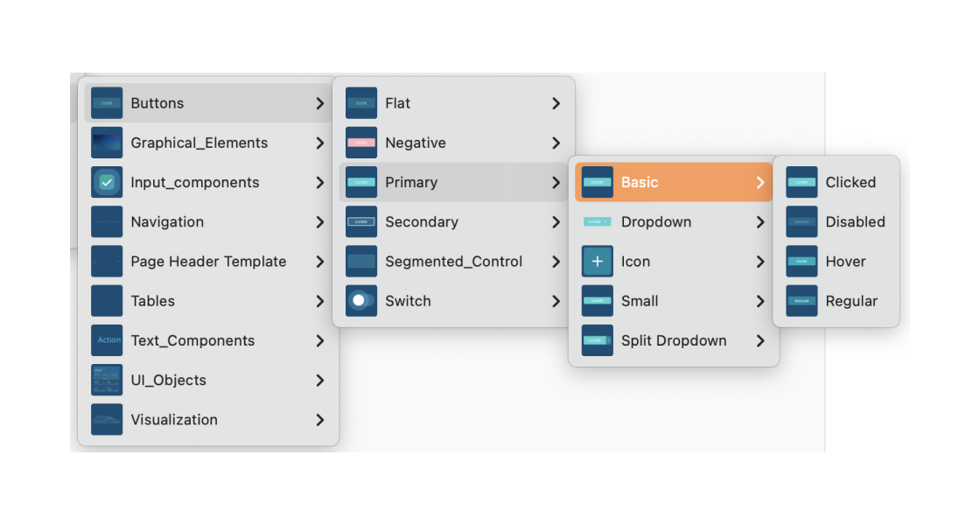The height and width of the screenshot is (525, 980).
Task: Click the red Negative button icon
Action: [x=359, y=143]
